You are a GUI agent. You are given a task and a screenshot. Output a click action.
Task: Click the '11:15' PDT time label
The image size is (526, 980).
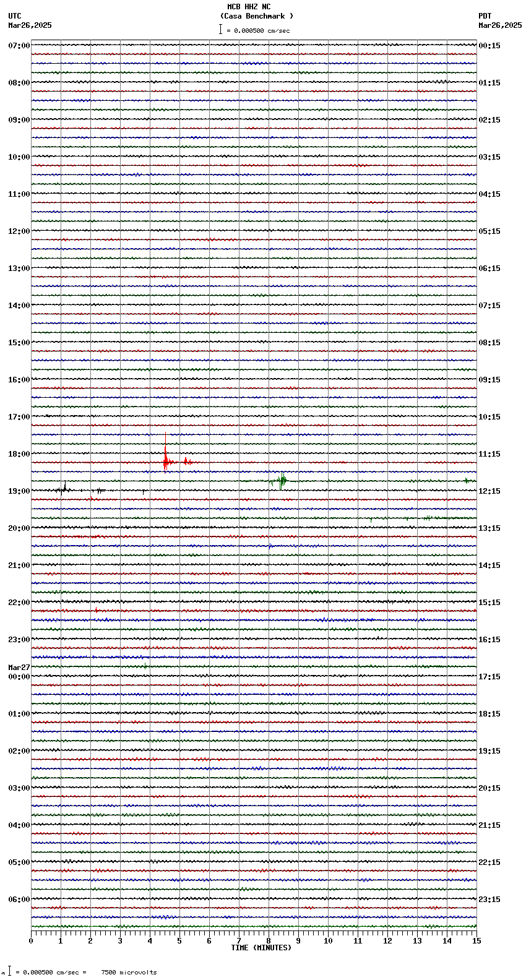pyautogui.click(x=489, y=454)
